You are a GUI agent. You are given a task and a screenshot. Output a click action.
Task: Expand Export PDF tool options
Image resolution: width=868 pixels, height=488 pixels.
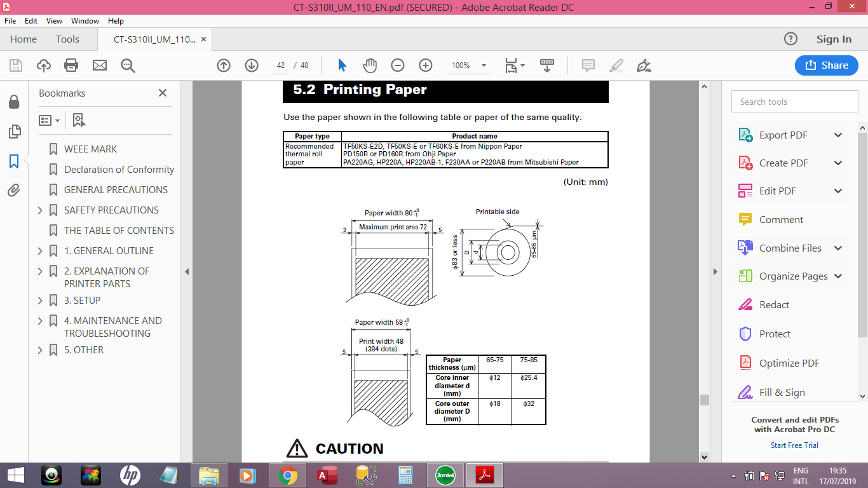coord(838,135)
